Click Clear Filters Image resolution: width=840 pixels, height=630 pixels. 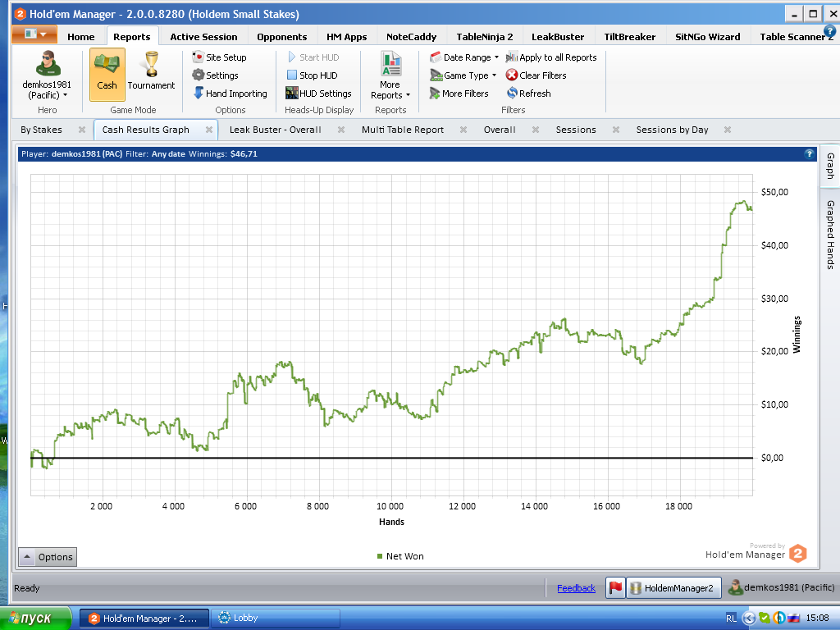(x=536, y=75)
